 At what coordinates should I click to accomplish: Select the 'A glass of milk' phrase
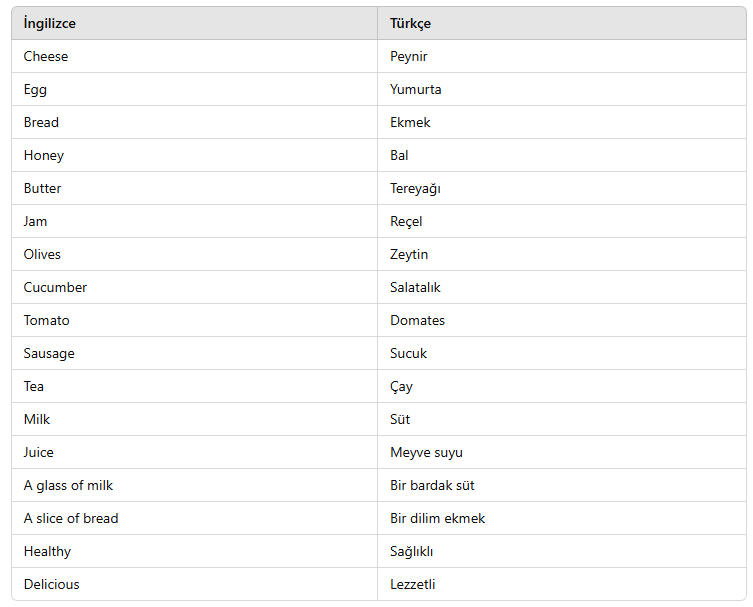pos(68,486)
